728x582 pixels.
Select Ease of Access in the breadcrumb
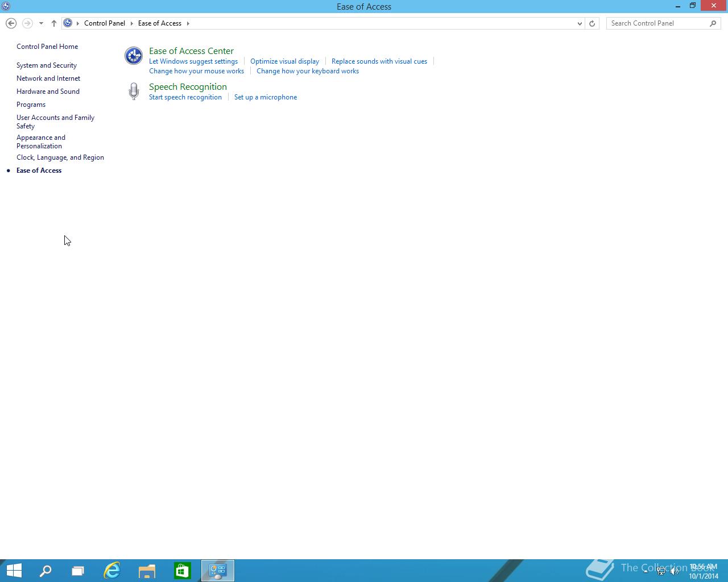[160, 23]
